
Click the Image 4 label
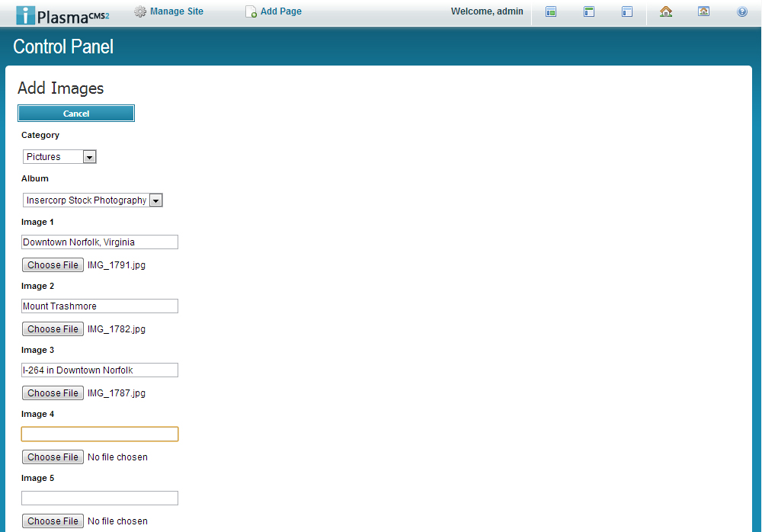click(x=37, y=414)
